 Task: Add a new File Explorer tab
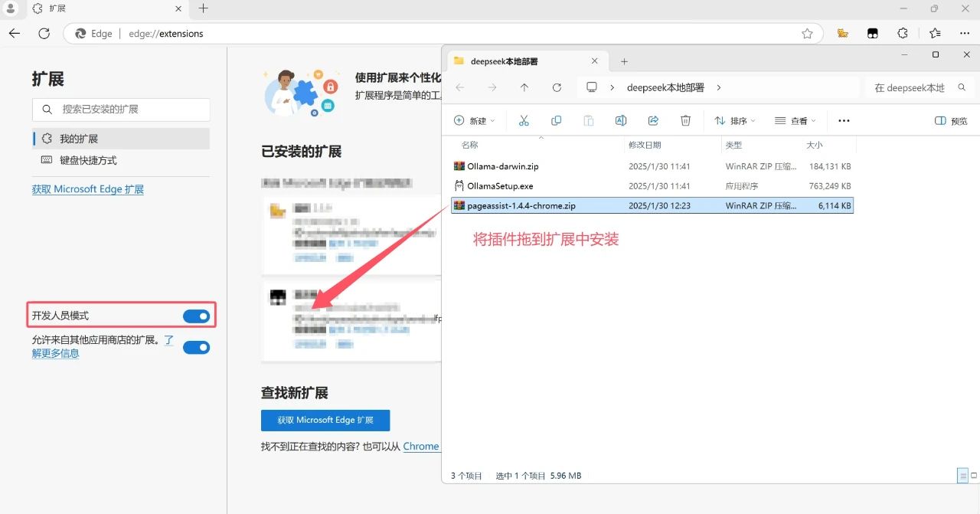pos(624,61)
